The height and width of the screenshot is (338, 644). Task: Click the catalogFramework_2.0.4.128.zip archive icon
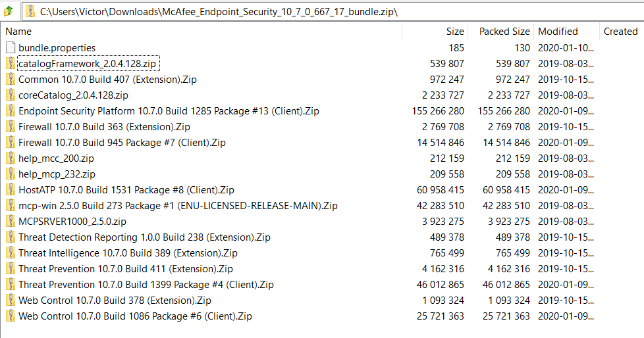(x=10, y=63)
